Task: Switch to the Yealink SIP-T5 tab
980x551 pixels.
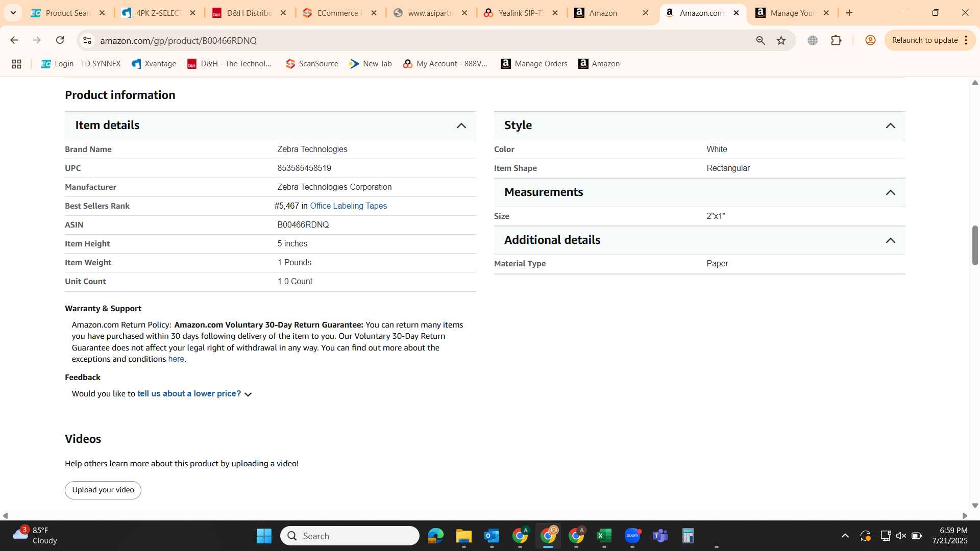Action: pyautogui.click(x=521, y=13)
